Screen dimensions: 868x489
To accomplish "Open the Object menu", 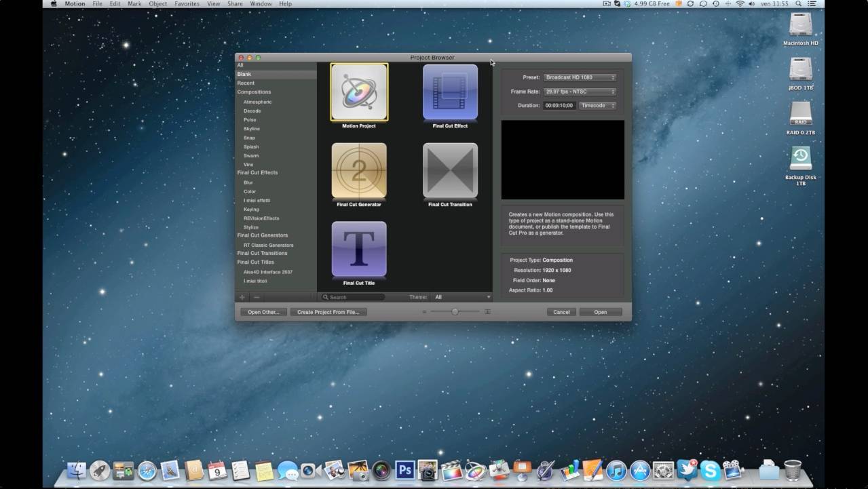I will point(158,3).
